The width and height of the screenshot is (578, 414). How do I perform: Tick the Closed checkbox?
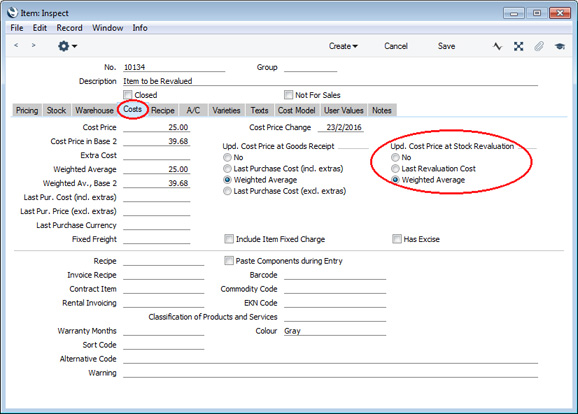pos(128,95)
